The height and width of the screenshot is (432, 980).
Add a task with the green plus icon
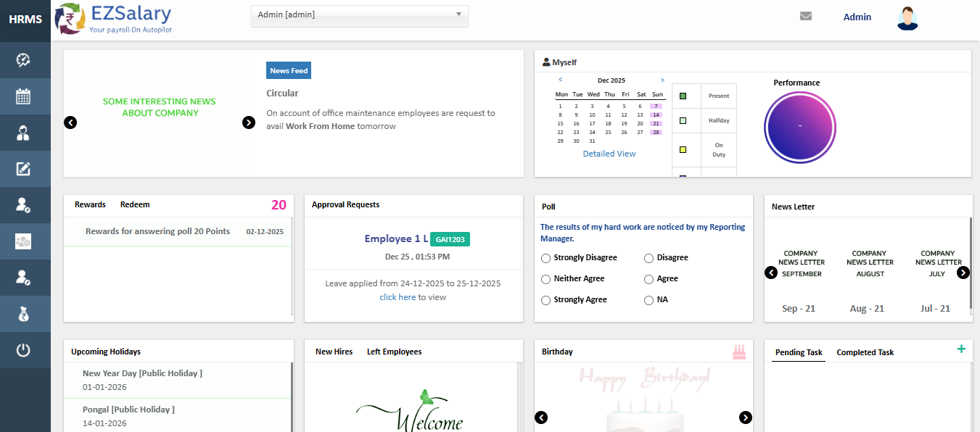(x=961, y=349)
